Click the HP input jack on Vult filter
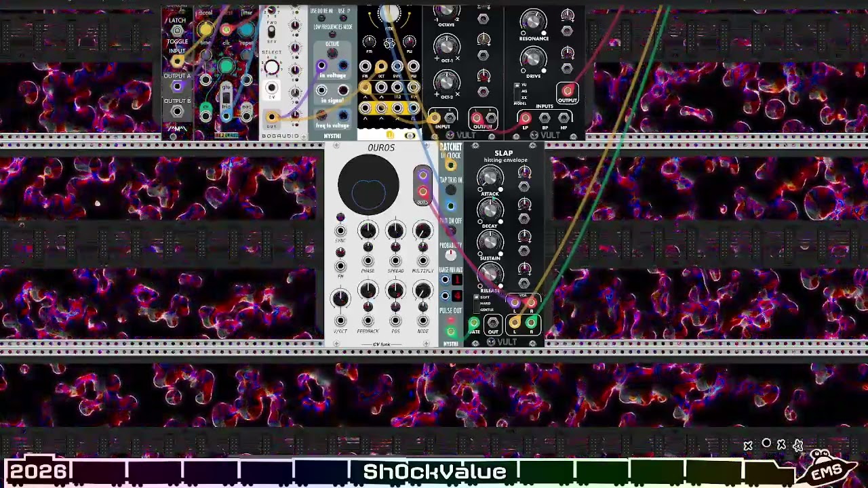Viewport: 868px width, 488px height. pos(564,118)
